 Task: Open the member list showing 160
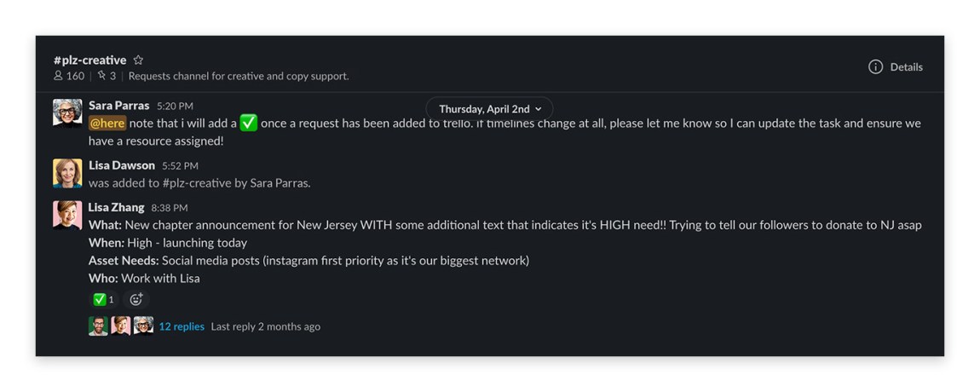point(69,77)
